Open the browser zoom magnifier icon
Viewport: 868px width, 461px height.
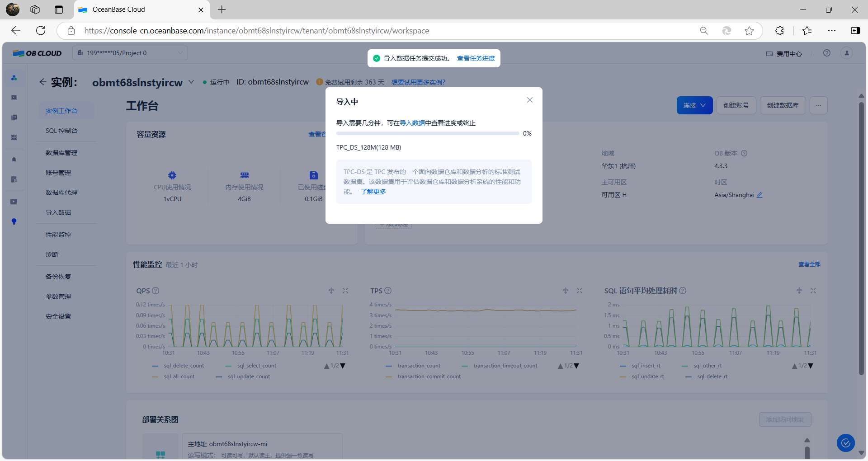point(704,31)
